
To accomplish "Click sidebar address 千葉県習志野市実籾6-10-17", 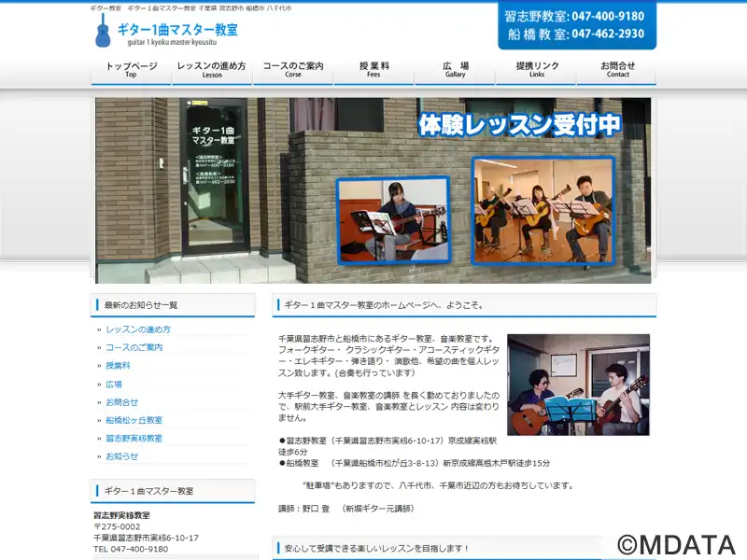I will tap(147, 538).
